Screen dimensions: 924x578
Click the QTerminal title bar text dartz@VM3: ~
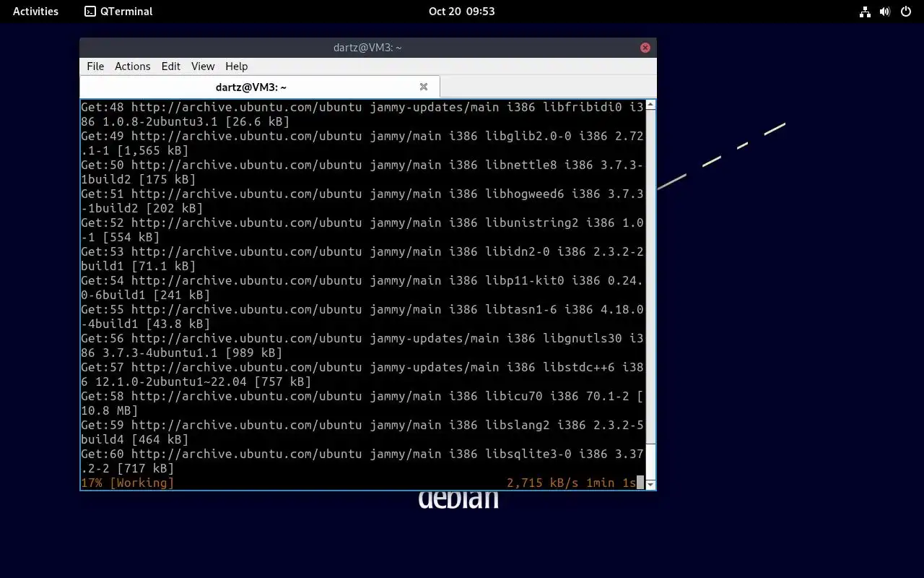(x=367, y=48)
